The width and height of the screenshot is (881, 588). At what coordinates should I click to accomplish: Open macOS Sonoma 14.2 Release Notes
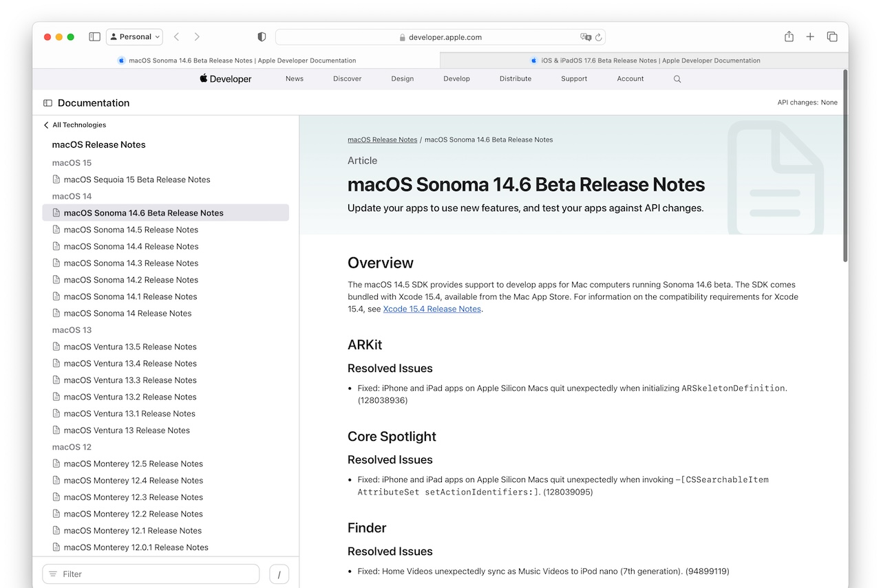click(131, 280)
